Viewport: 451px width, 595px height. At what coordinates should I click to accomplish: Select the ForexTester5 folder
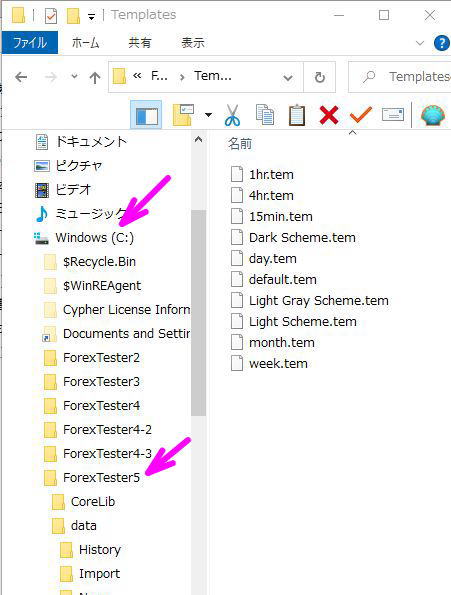[101, 477]
